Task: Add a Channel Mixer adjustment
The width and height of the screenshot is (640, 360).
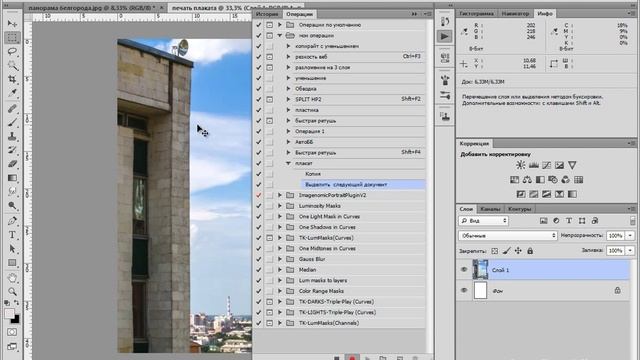Action: [x=565, y=180]
